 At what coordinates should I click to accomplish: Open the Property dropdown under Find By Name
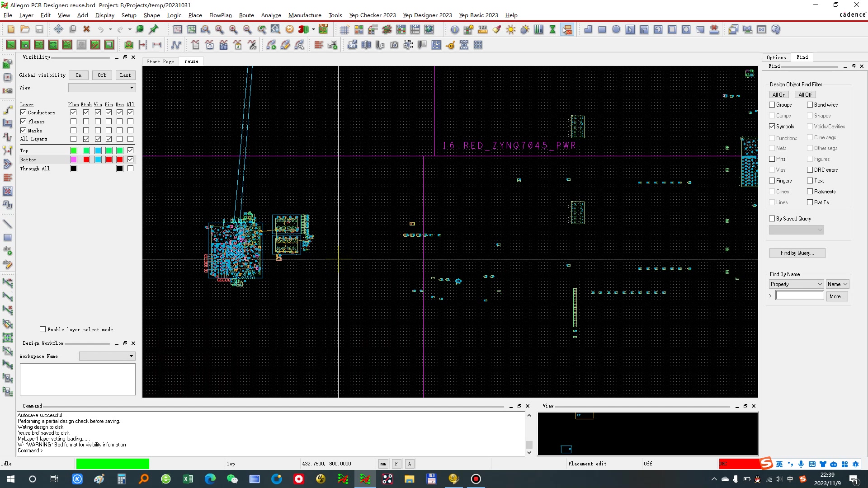tap(796, 284)
